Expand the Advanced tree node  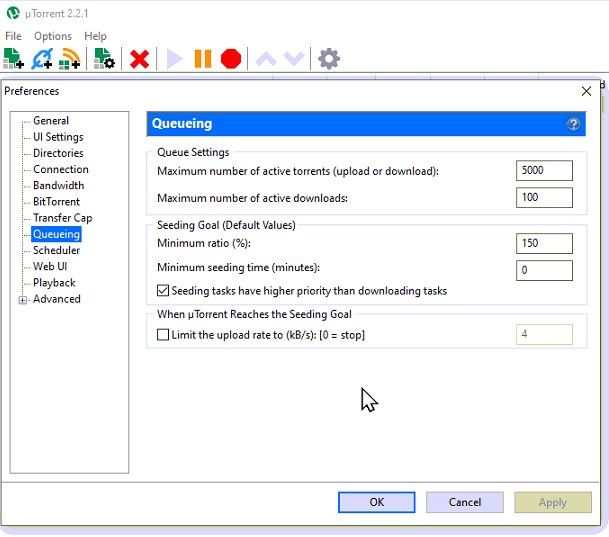click(x=23, y=300)
